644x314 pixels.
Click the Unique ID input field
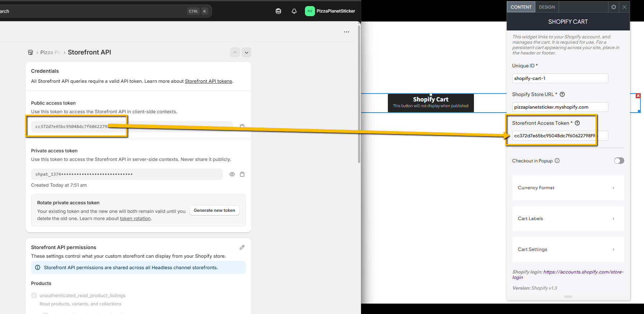[x=560, y=78]
